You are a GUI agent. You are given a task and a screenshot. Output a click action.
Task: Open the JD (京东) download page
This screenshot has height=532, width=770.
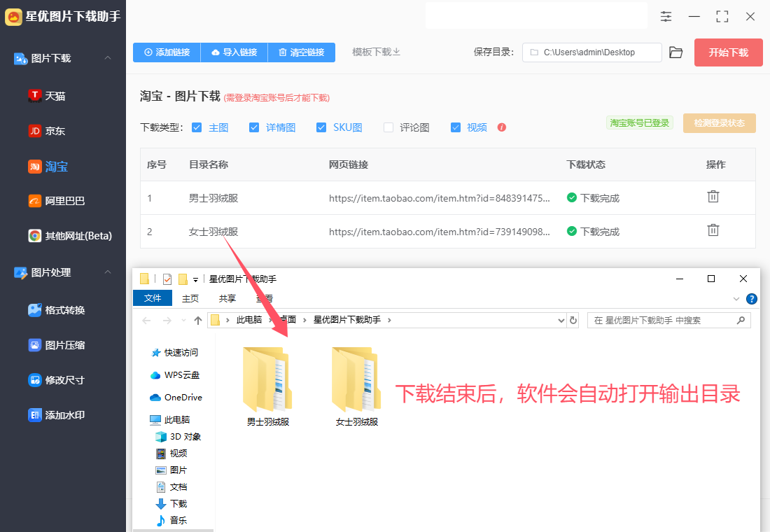click(x=47, y=131)
